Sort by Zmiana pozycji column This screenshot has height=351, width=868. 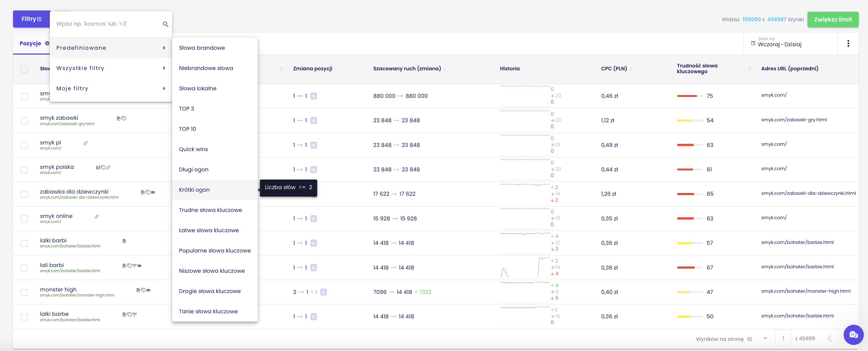click(315, 69)
